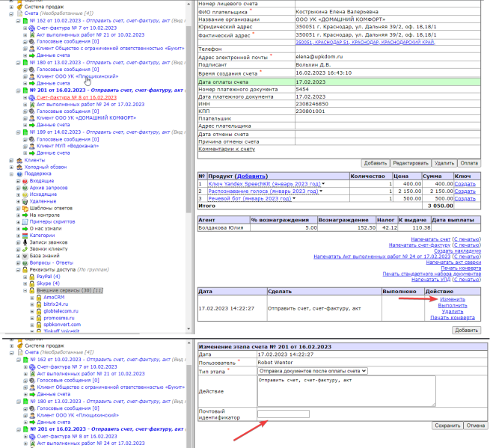This screenshot has height=448, width=490.
Task: Click the Итого amount 3 050.00
Action: click(441, 206)
